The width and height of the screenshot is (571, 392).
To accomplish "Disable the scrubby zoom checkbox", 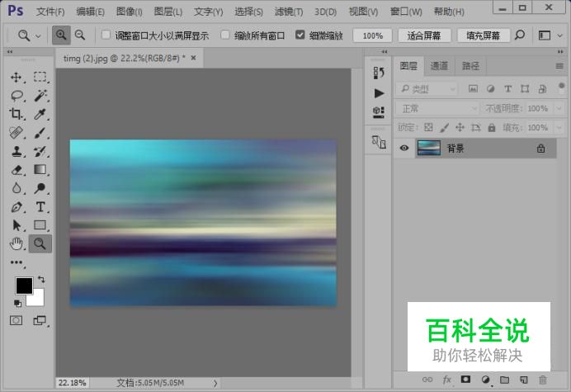I will click(300, 35).
